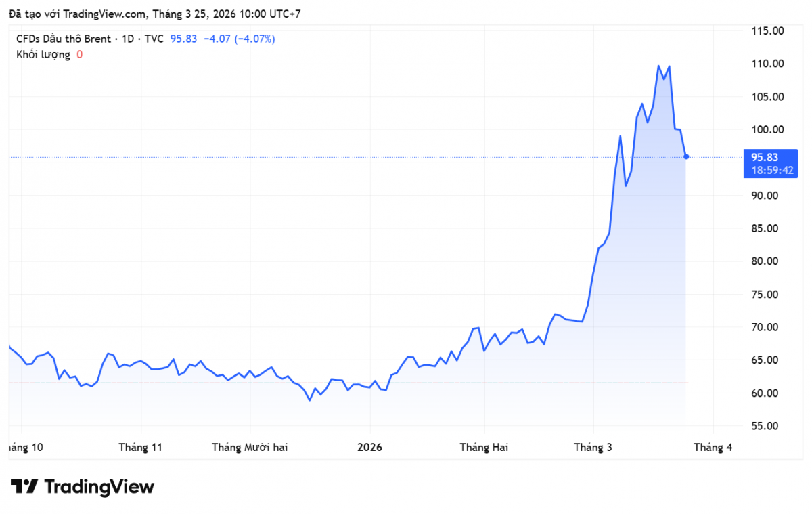Click the 55.00 price scale label
Screen dimensions: 812x514
click(767, 426)
